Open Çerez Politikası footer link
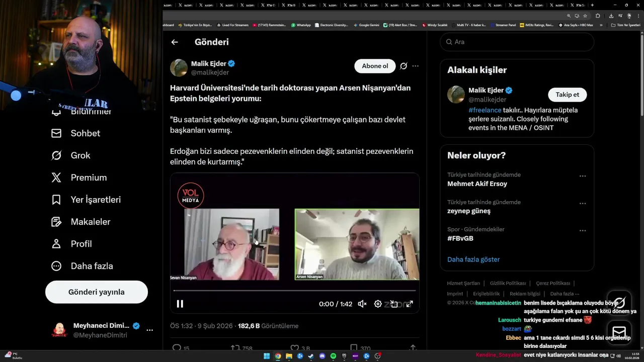The height and width of the screenshot is (362, 644). click(553, 283)
